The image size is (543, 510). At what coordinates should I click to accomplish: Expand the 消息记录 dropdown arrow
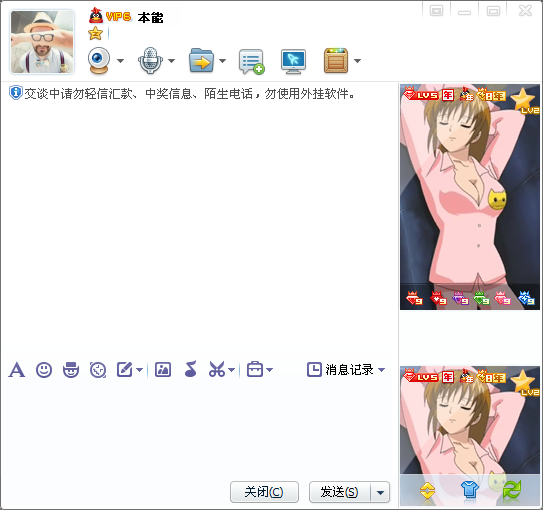pyautogui.click(x=381, y=370)
